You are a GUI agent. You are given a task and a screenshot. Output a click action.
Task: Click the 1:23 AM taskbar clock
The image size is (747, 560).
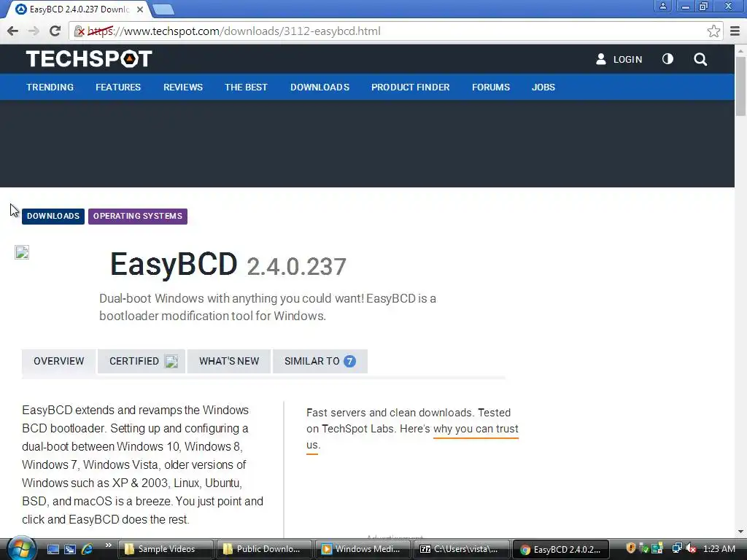coord(719,549)
